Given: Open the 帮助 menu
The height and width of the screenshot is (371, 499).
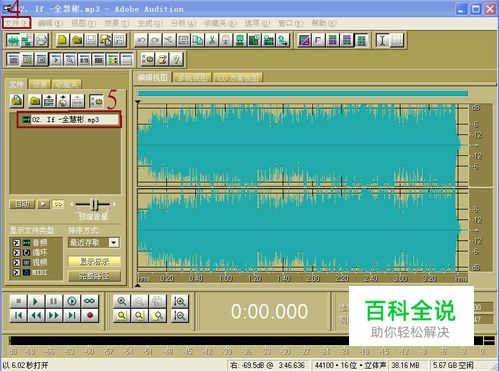Looking at the screenshot, I should click(x=324, y=23).
